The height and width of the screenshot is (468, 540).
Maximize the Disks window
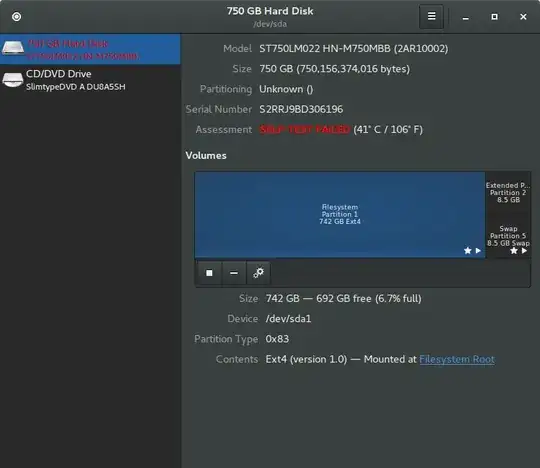(x=494, y=17)
